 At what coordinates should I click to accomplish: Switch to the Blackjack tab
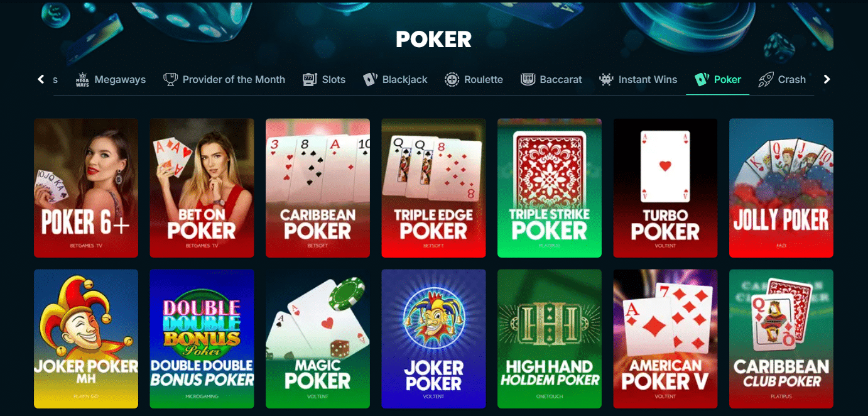tap(396, 80)
